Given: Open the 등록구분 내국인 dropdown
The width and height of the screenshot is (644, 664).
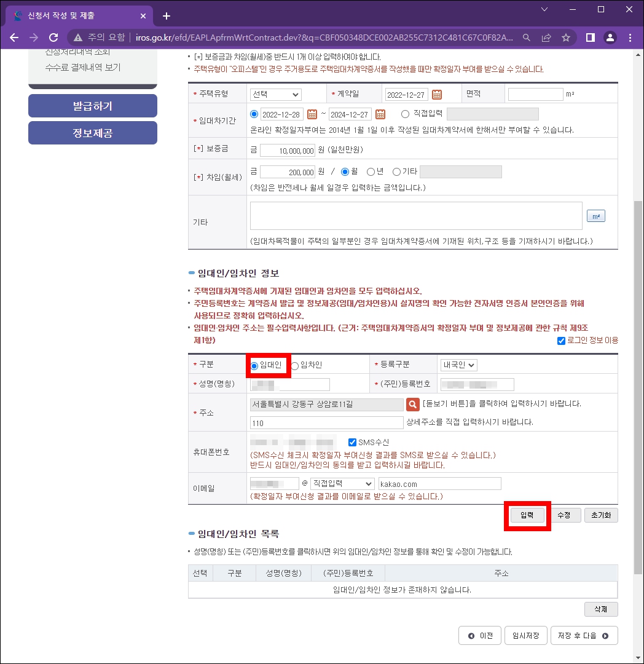Looking at the screenshot, I should coord(458,364).
